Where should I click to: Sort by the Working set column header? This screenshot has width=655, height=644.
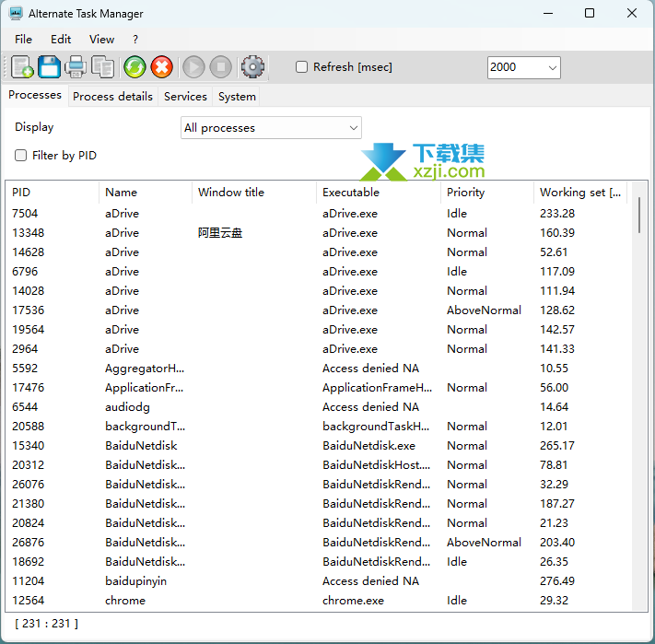[x=580, y=193]
